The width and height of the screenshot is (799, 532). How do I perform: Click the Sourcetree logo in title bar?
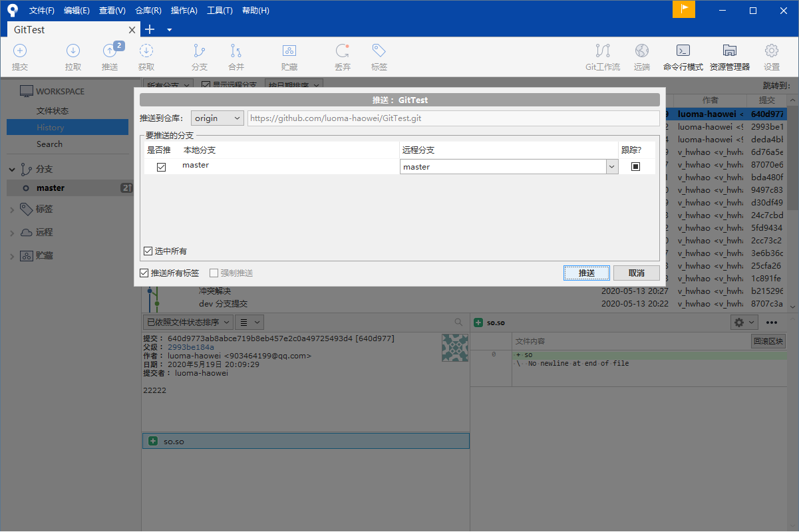point(13,10)
